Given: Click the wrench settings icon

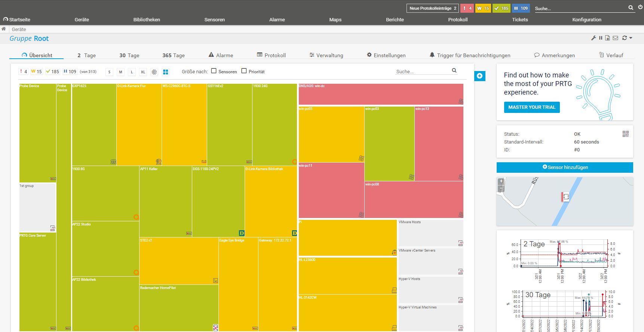Looking at the screenshot, I should pyautogui.click(x=593, y=38).
